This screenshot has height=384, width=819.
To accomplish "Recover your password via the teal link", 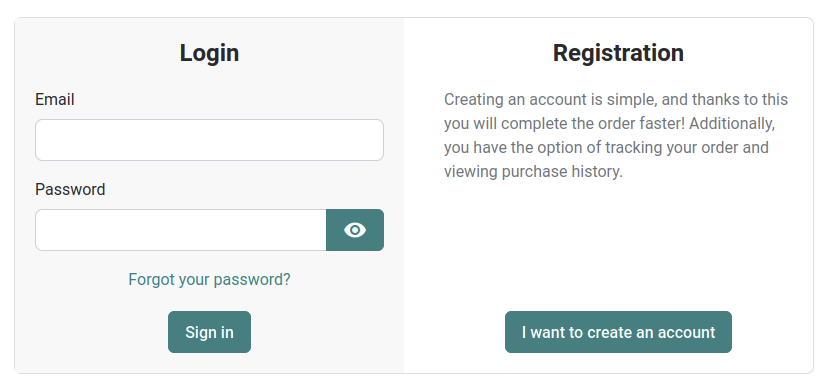I will point(209,280).
